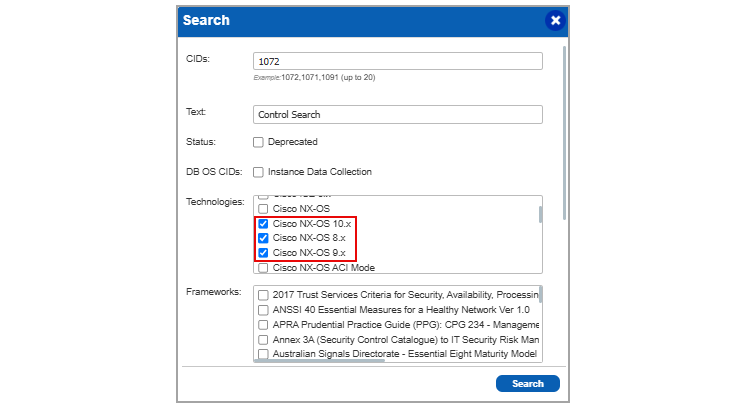Click the blue Search button
This screenshot has width=747, height=408.
tap(528, 384)
